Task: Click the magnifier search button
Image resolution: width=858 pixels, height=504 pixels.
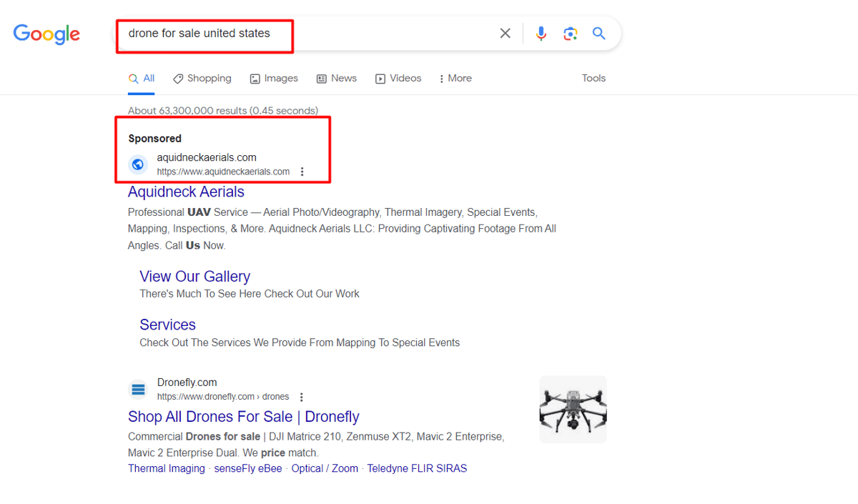Action: tap(599, 34)
